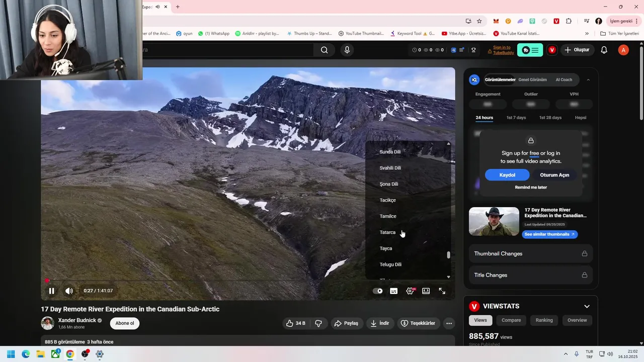Switch to Genel Görünüm tab

pyautogui.click(x=532, y=79)
